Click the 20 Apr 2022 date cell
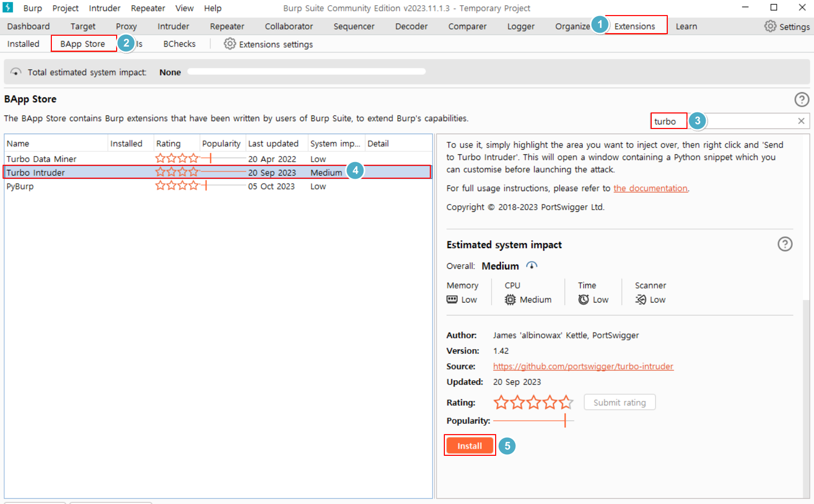This screenshot has height=504, width=814. (272, 159)
